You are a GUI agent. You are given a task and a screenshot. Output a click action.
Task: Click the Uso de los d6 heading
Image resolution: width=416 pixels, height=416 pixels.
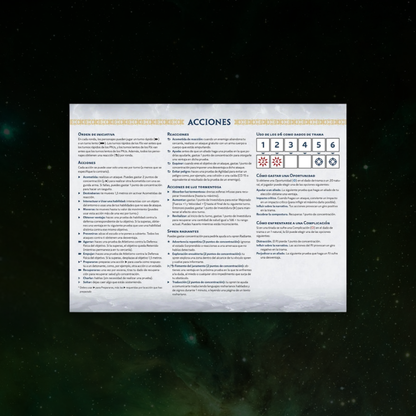[290, 134]
